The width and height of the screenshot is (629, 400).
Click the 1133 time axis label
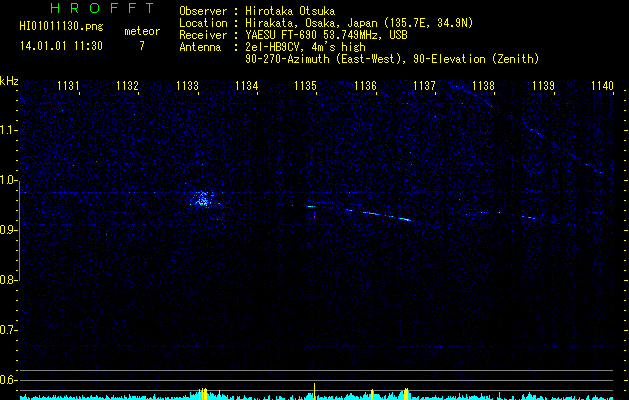tap(187, 86)
